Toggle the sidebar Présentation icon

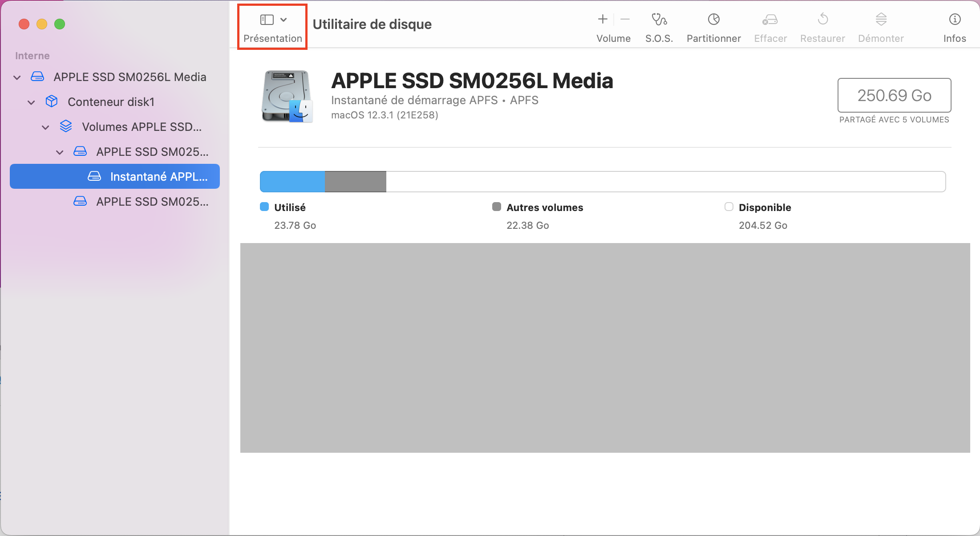pyautogui.click(x=267, y=20)
